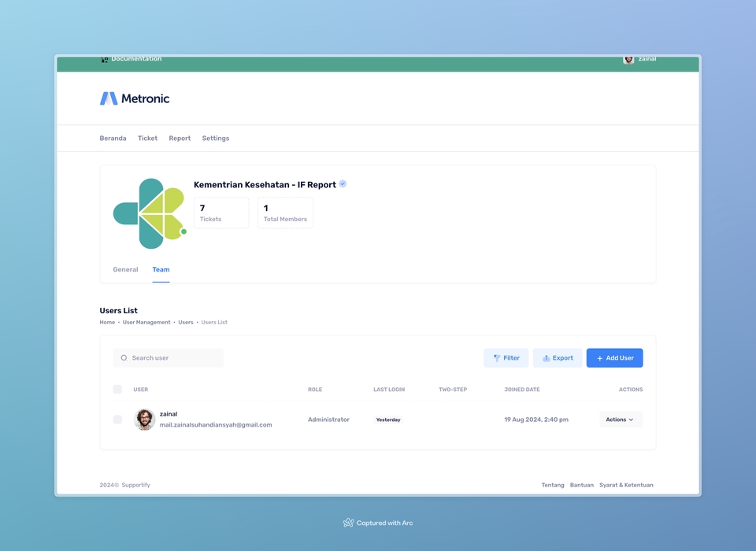This screenshot has height=551, width=756.
Task: Expand the Add User button options
Action: pos(614,357)
